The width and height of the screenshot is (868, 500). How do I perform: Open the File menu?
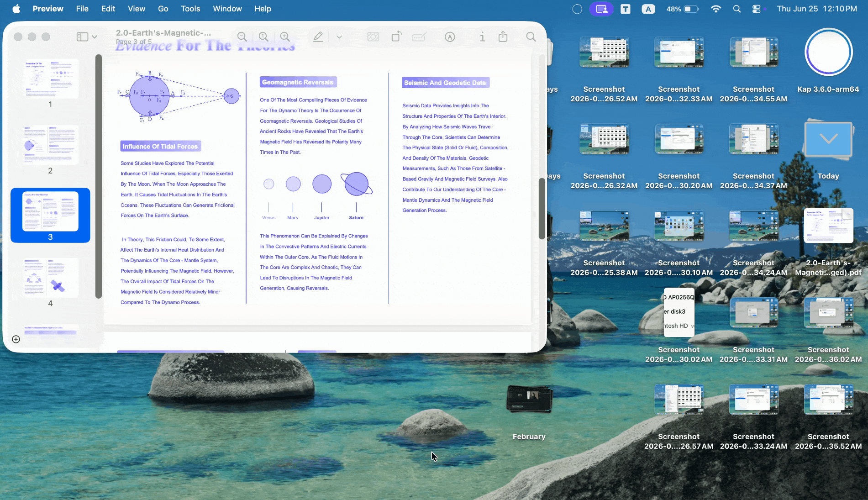[82, 9]
